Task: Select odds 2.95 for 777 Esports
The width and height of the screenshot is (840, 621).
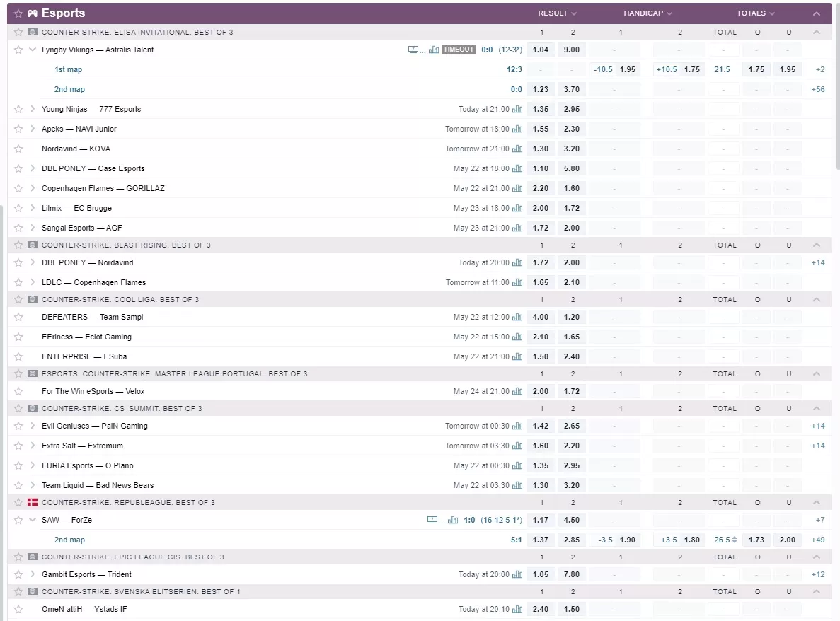Action: (x=572, y=109)
